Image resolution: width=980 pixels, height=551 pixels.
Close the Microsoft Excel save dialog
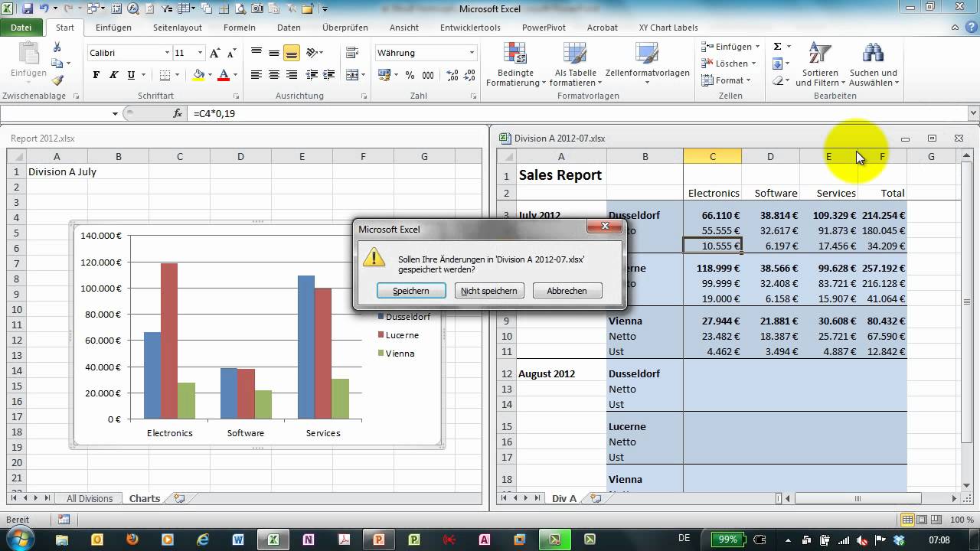tap(605, 227)
